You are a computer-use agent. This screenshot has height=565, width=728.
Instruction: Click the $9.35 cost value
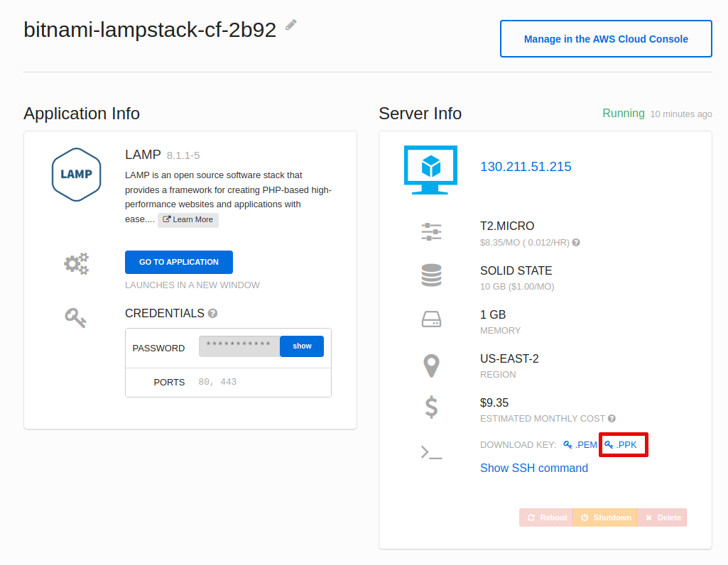pyautogui.click(x=494, y=402)
